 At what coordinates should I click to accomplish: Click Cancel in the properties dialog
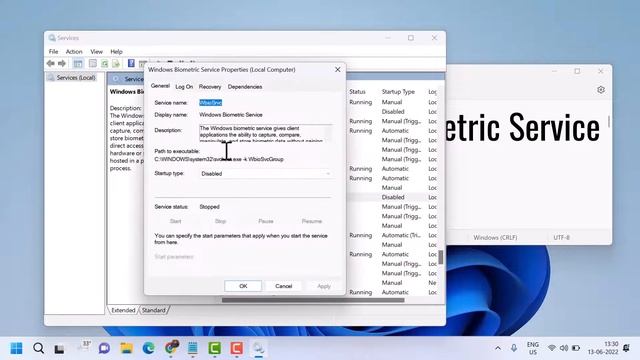[x=283, y=286]
